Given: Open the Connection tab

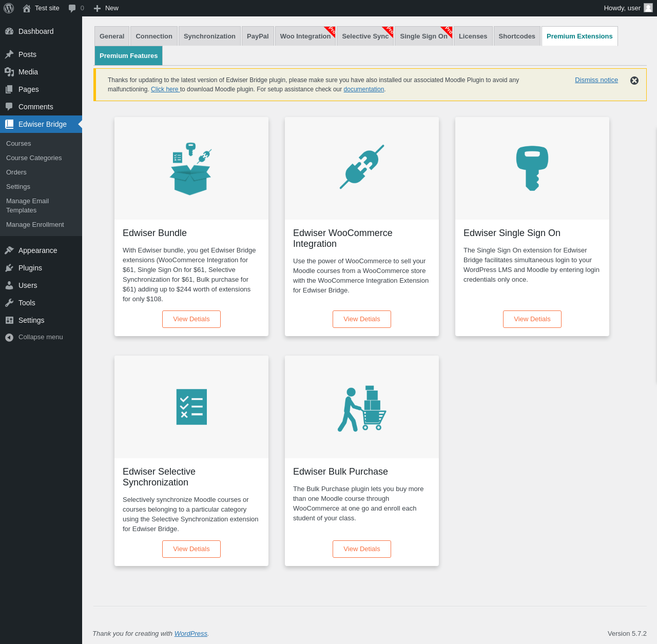Looking at the screenshot, I should pos(154,36).
